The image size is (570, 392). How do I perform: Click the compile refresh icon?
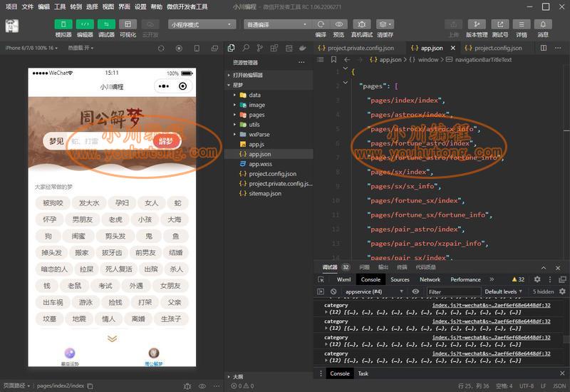pos(321,24)
